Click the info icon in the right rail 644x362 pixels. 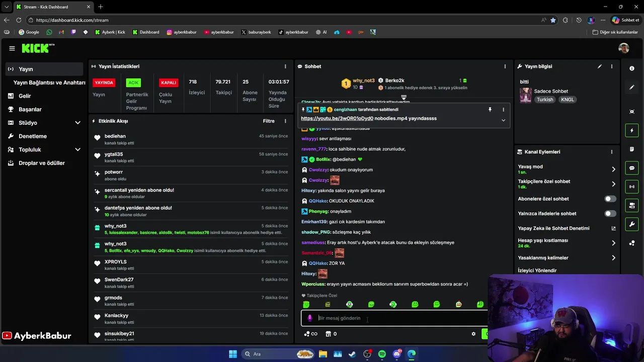(632, 68)
